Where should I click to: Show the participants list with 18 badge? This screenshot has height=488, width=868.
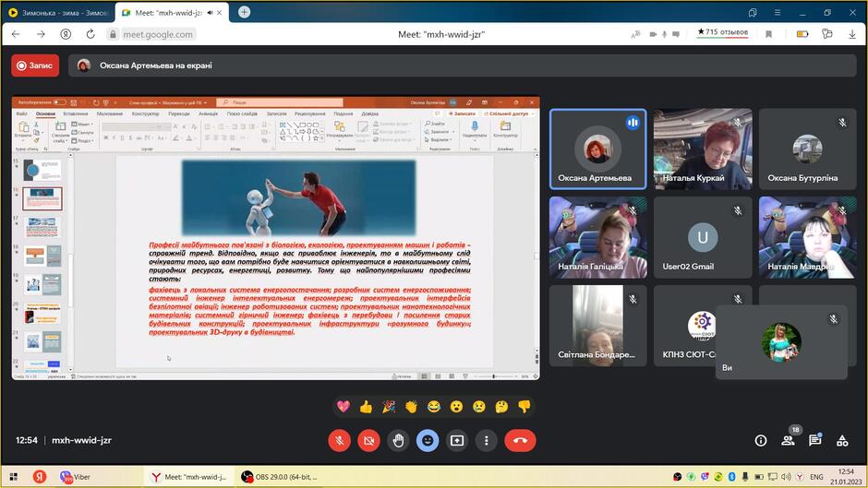click(789, 440)
